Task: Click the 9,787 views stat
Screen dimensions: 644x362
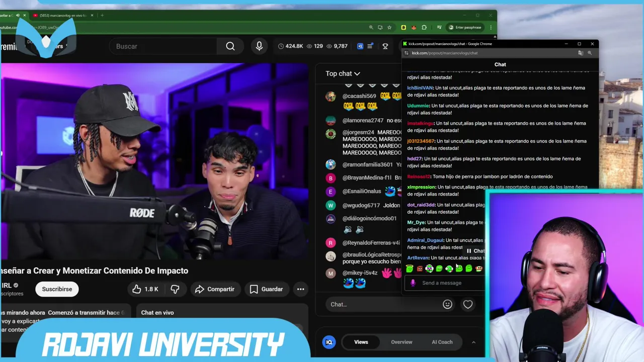Action: tap(337, 46)
